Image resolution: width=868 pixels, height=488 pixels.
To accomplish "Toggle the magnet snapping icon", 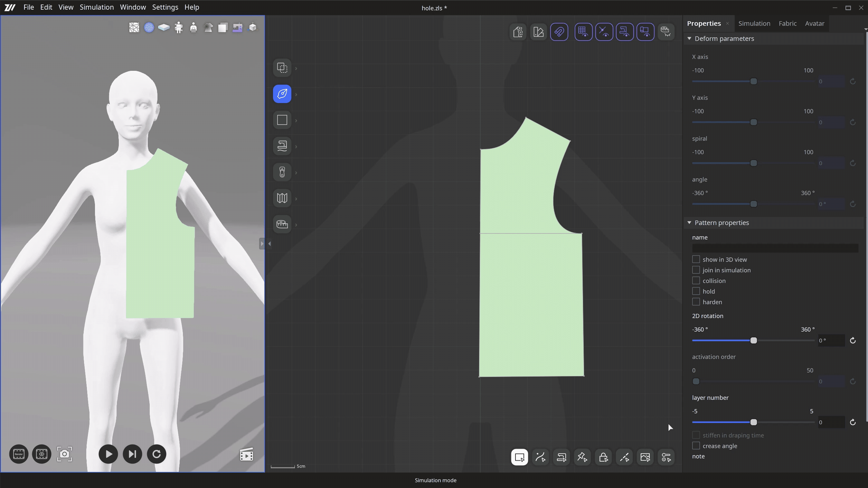I will point(559,32).
